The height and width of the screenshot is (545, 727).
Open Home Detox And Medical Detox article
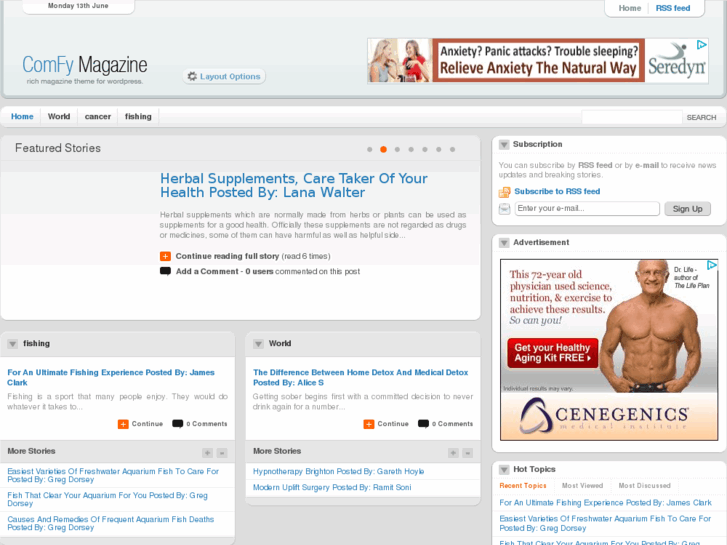(360, 378)
